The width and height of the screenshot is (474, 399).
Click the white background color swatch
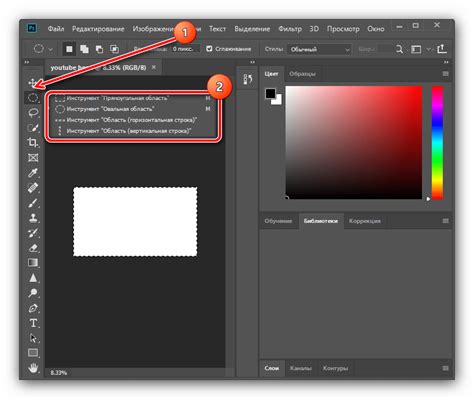(278, 100)
